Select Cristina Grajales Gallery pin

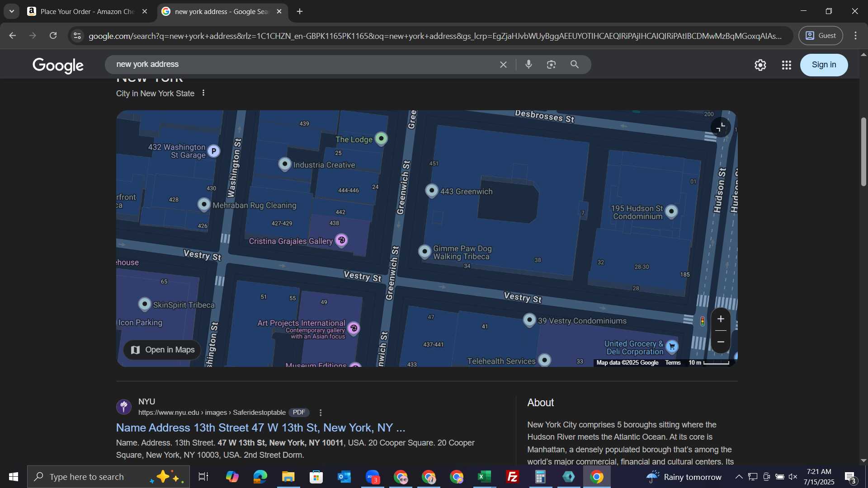click(x=342, y=240)
